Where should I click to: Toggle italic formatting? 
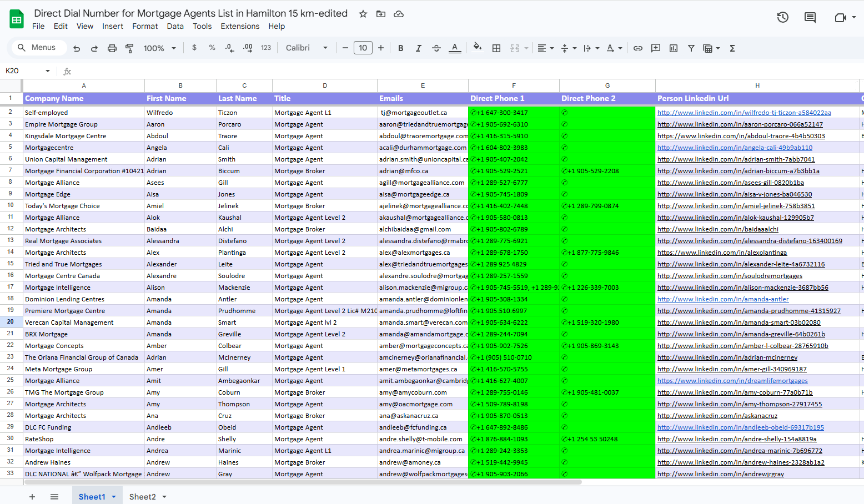[419, 48]
